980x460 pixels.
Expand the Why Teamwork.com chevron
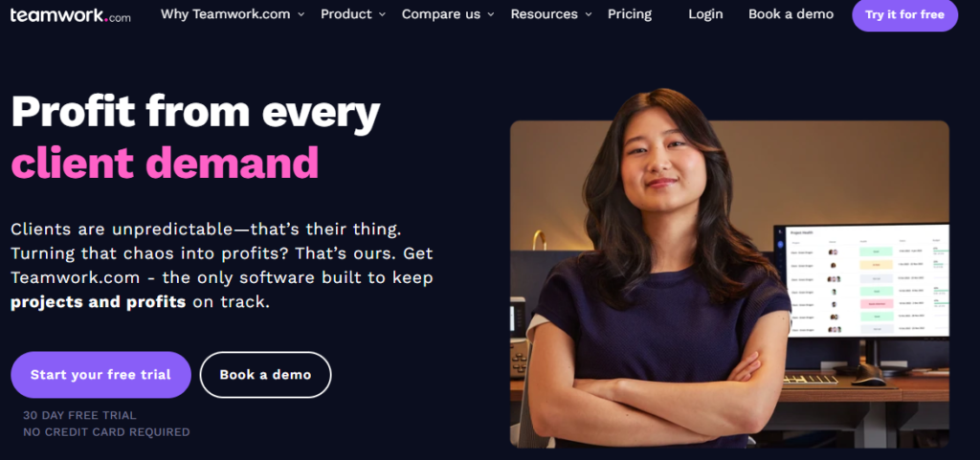301,14
